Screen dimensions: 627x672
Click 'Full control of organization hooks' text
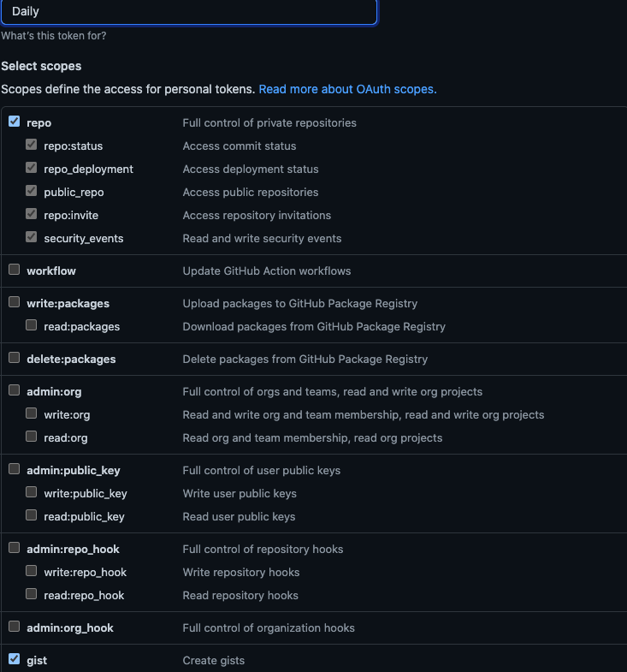tap(269, 628)
